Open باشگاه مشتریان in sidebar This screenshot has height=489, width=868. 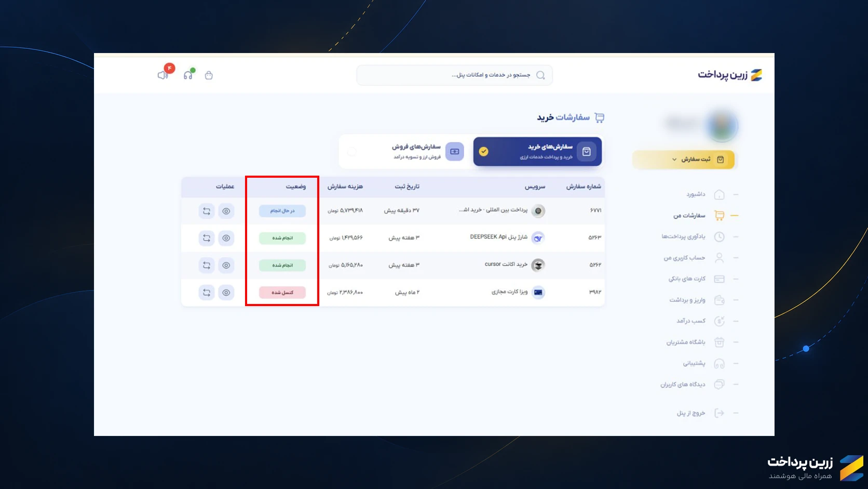coord(686,342)
